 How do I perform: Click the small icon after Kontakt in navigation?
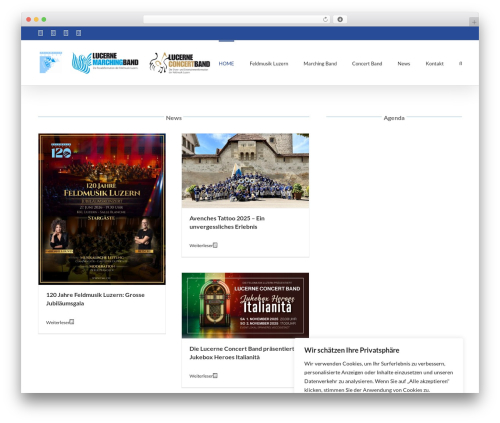tap(460, 63)
